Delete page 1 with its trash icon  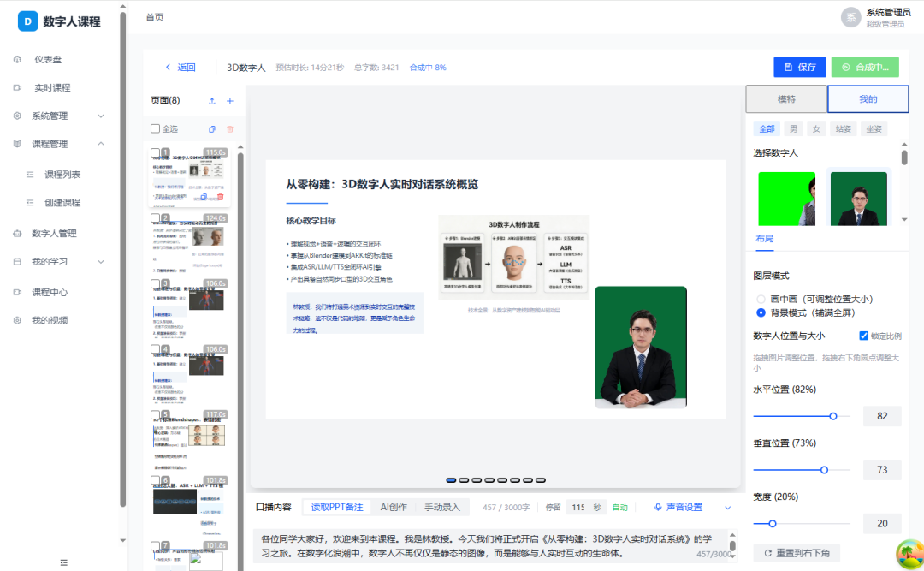(221, 197)
